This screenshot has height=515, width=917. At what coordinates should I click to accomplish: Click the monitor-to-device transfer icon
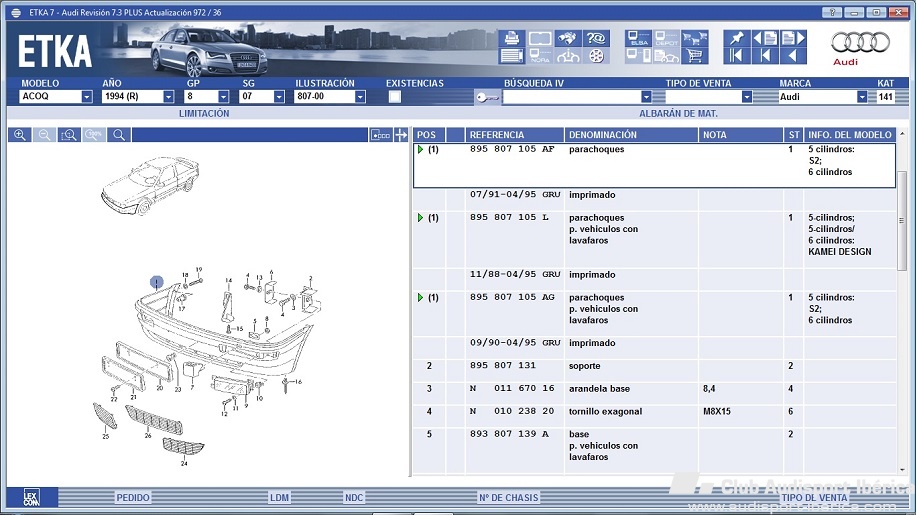pos(638,56)
